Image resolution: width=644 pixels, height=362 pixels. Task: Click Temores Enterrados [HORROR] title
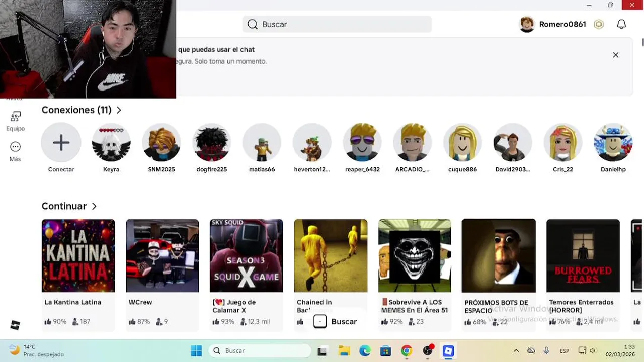(581, 306)
